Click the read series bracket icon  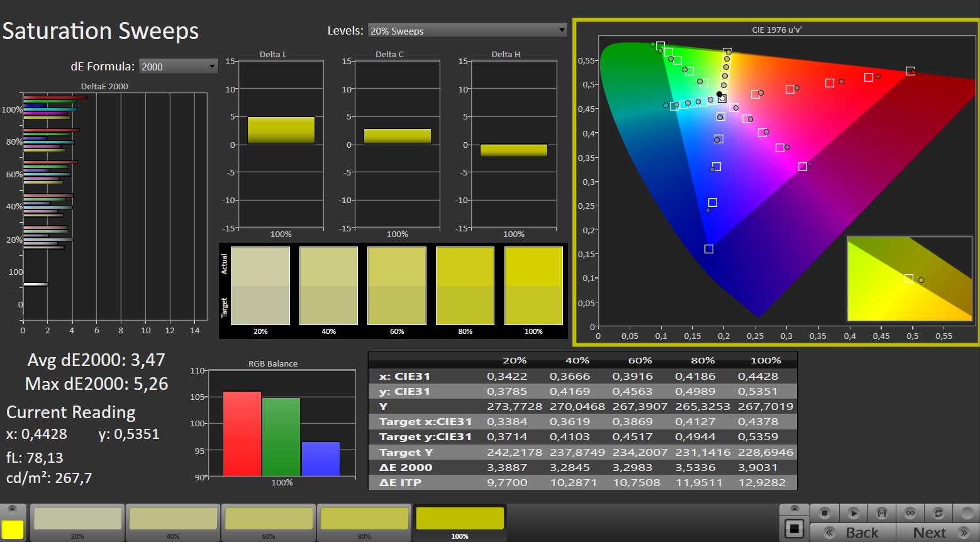(882, 513)
